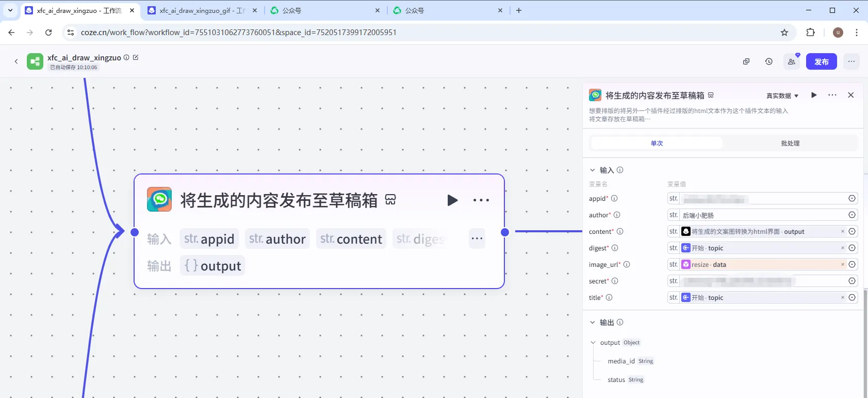
Task: Open the side panel more options menu
Action: point(832,95)
